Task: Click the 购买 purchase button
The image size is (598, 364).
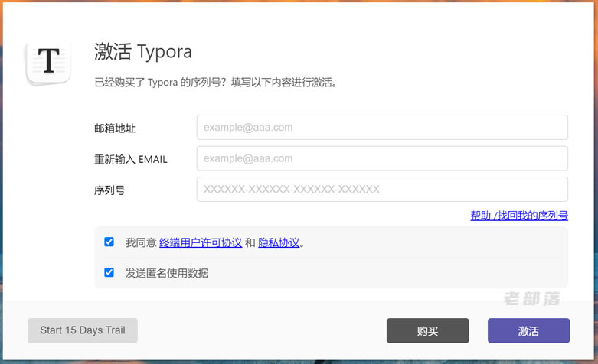Action: tap(428, 330)
